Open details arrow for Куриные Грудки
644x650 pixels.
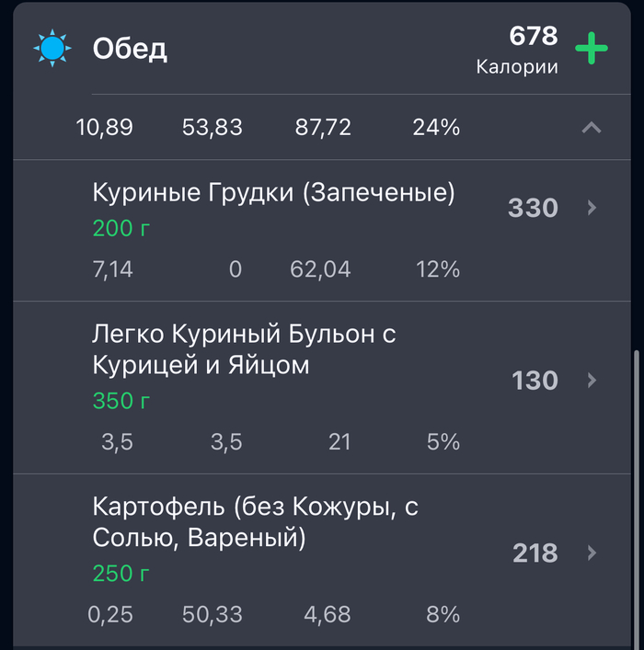coord(592,208)
